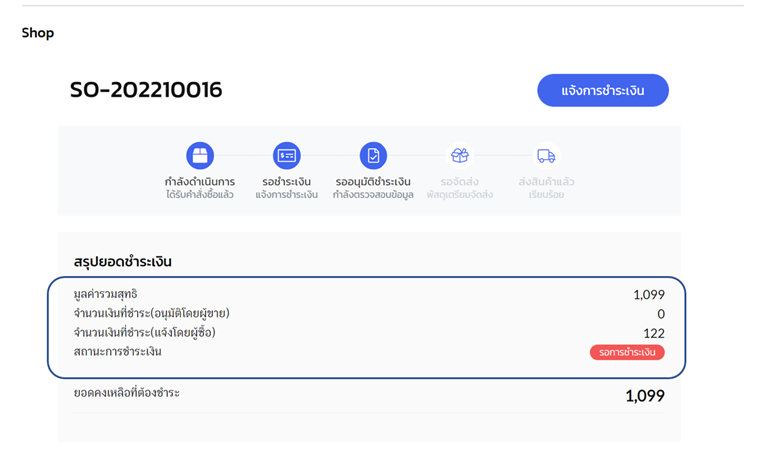This screenshot has height=451, width=767.
Task: Select the buyer-reported amount 122
Action: [x=653, y=333]
